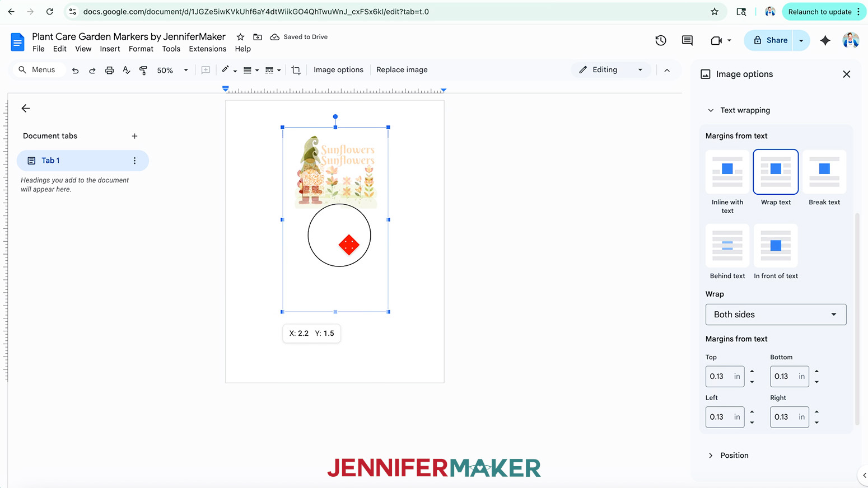Click the Top margin input field
Image resolution: width=868 pixels, height=488 pixels.
pyautogui.click(x=725, y=377)
